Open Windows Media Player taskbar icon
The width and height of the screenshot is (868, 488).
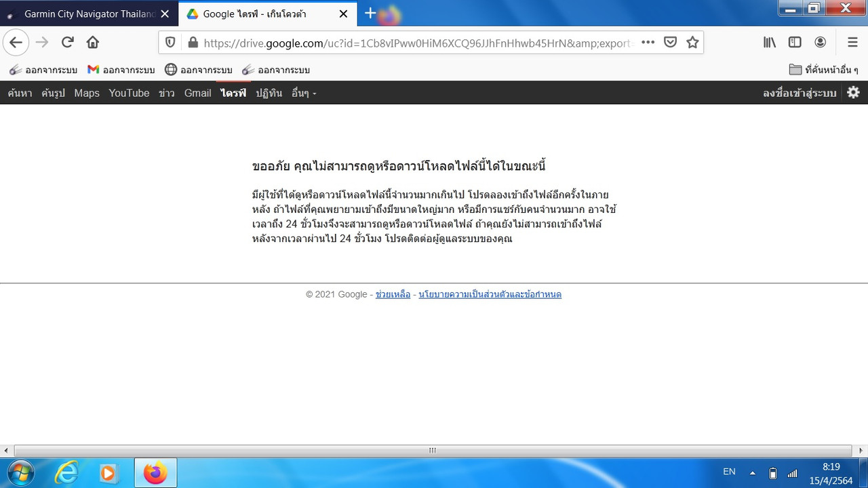click(108, 472)
